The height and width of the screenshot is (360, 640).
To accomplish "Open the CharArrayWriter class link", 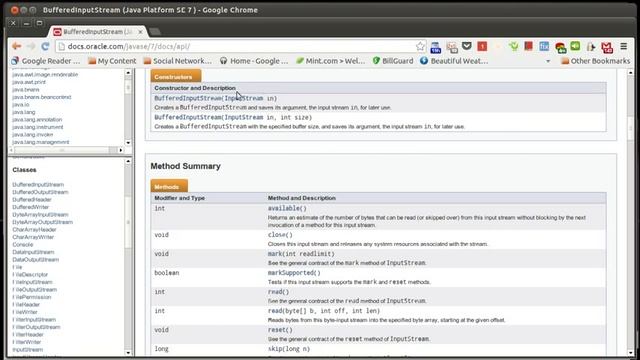I will coord(33,237).
